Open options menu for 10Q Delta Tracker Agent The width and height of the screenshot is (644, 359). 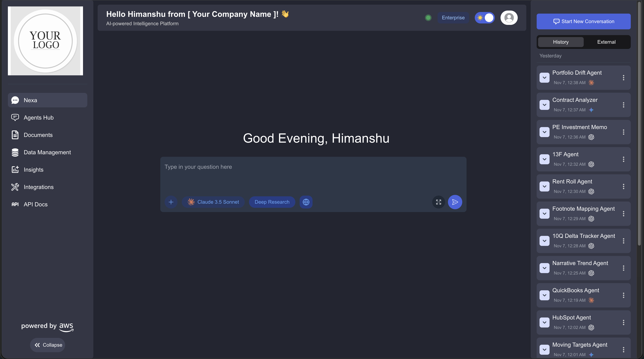[x=623, y=241]
